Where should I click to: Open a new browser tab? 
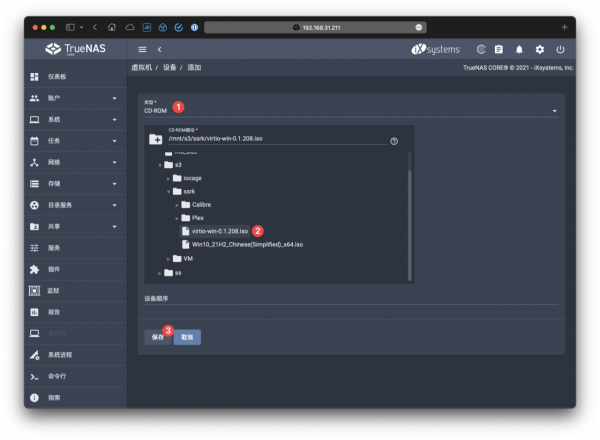tap(564, 27)
